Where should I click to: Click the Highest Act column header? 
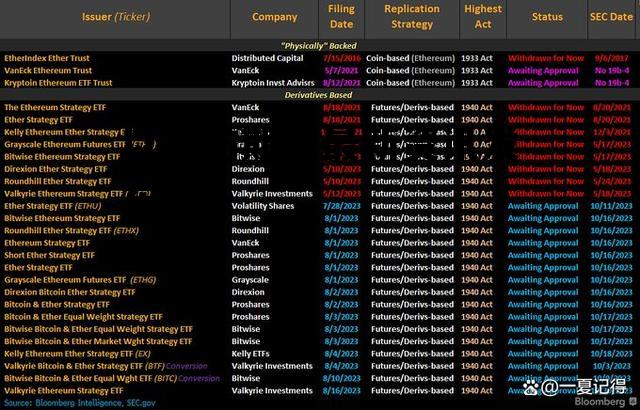[x=483, y=16]
